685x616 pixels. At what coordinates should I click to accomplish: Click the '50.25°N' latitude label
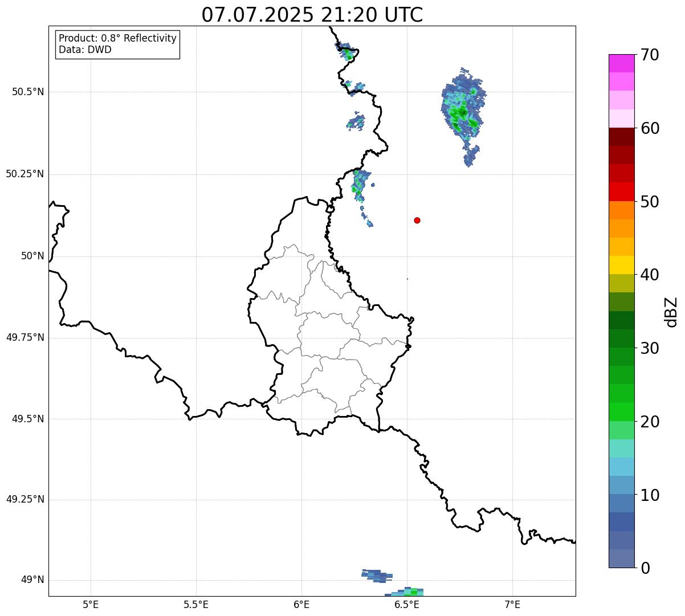(x=25, y=174)
